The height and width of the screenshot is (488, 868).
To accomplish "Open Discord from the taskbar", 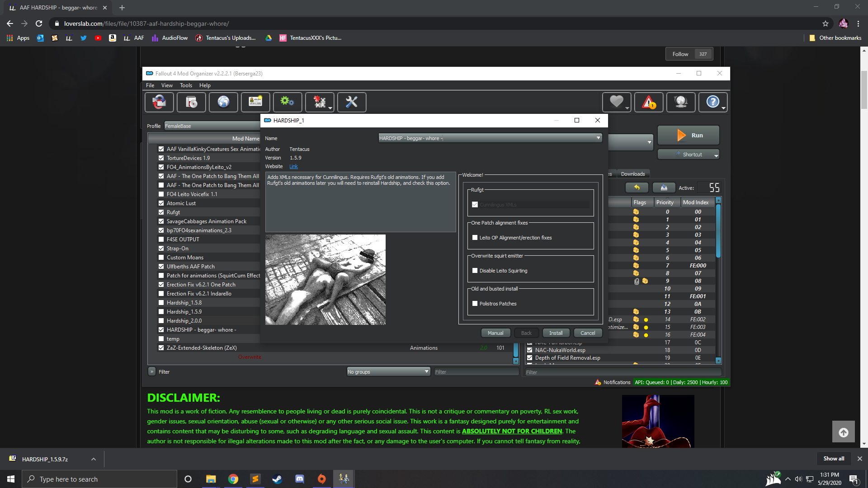I will (299, 479).
